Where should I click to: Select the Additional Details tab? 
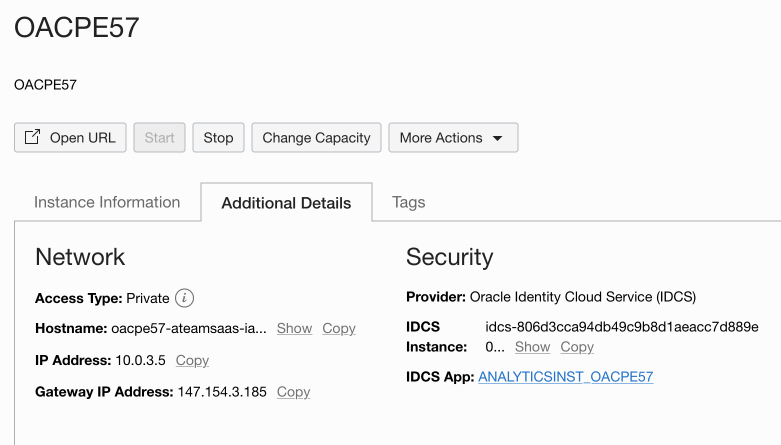tap(286, 203)
